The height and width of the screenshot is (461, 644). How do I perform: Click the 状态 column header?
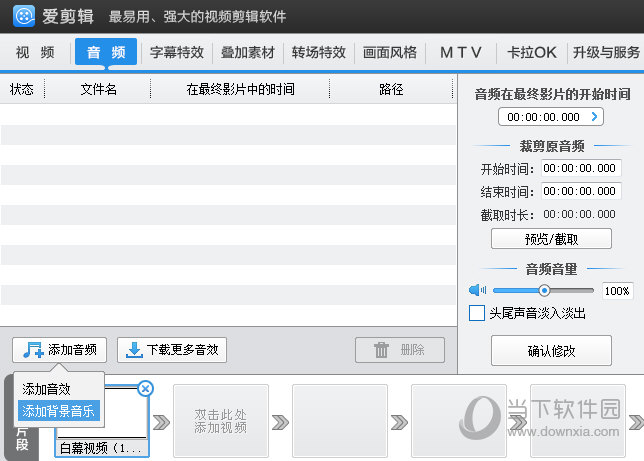click(22, 89)
